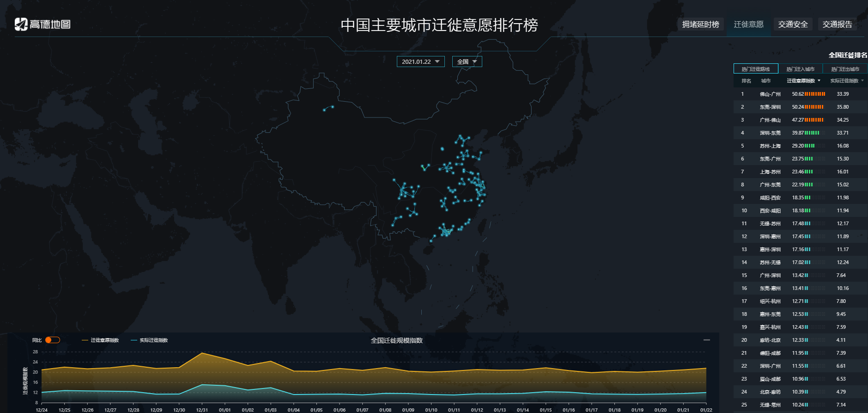This screenshot has width=868, height=413.
Task: Click the 01/01 point on chart axis
Action: pyautogui.click(x=225, y=410)
